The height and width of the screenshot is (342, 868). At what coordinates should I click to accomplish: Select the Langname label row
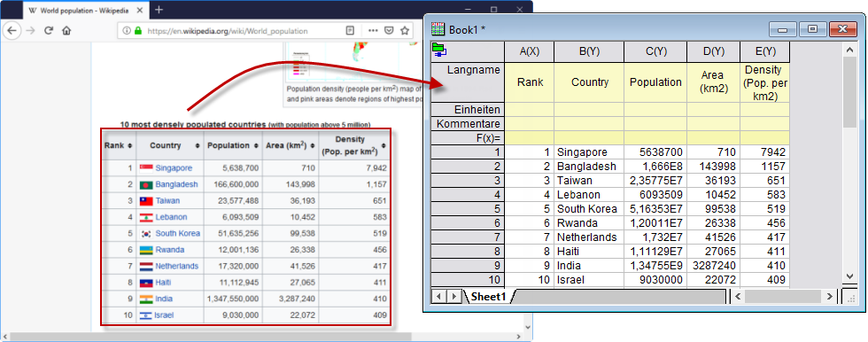click(x=468, y=82)
